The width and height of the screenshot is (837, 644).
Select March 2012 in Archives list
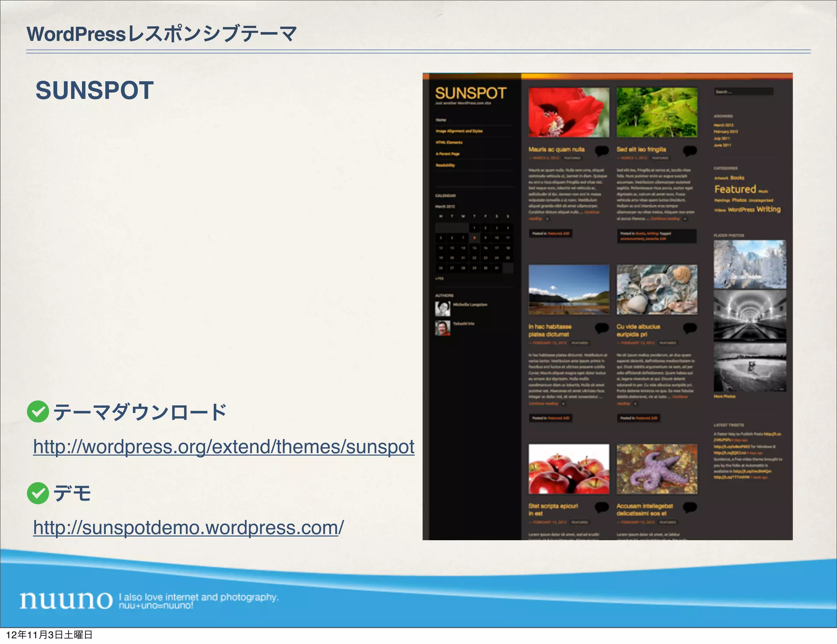click(x=723, y=125)
